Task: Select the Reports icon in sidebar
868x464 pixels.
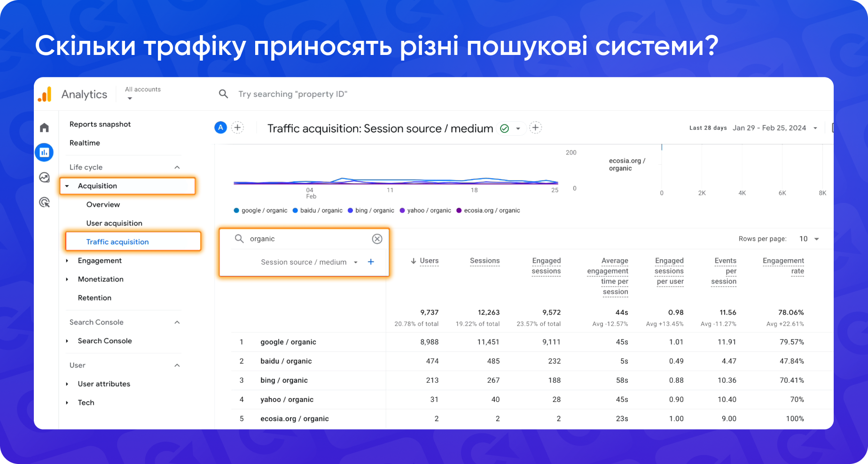Action: click(x=44, y=152)
